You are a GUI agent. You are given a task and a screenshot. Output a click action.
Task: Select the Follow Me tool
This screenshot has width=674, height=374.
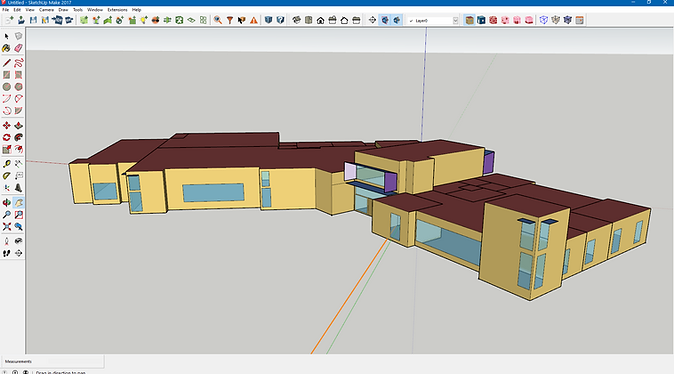pyautogui.click(x=18, y=138)
